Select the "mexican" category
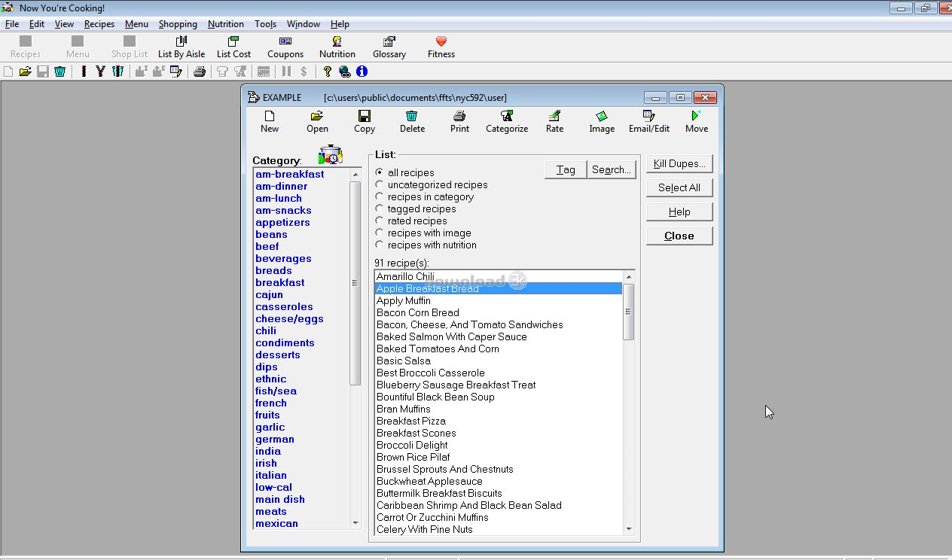 (276, 523)
